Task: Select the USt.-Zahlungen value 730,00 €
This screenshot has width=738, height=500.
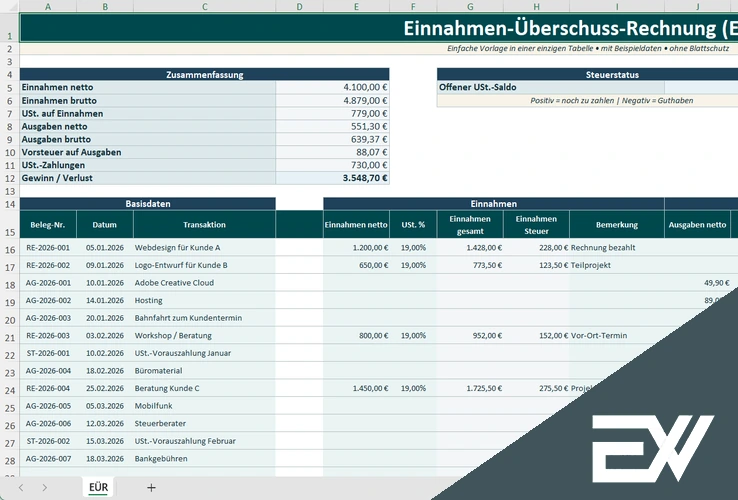Action: coord(332,165)
